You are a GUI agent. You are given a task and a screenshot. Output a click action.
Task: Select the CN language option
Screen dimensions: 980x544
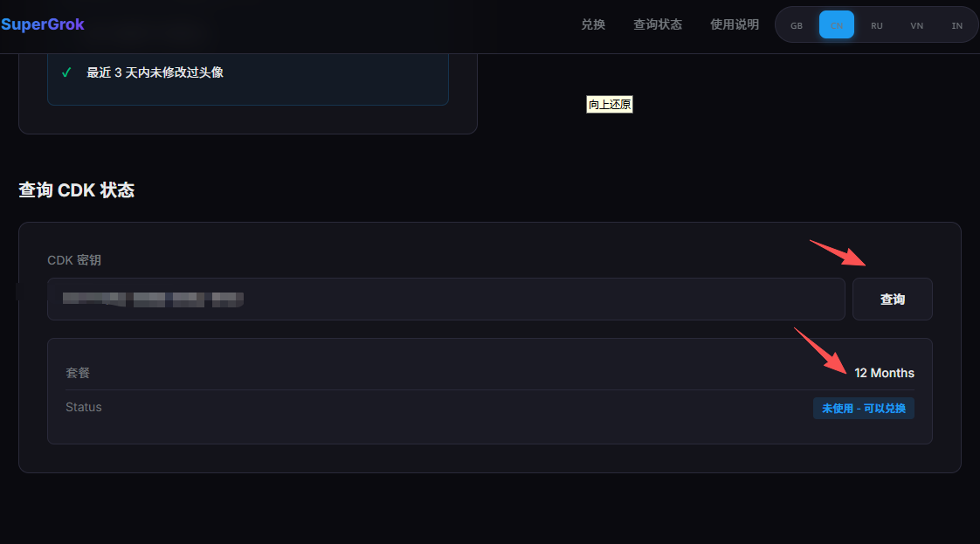click(836, 25)
